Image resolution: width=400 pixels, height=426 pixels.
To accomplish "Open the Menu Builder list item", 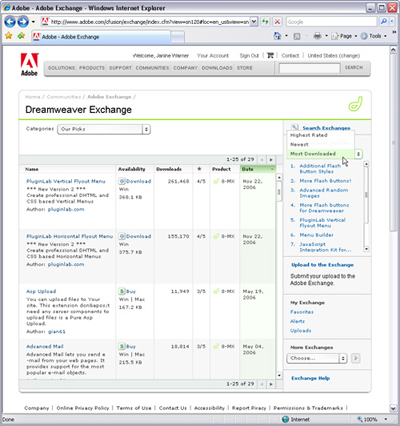I will click(317, 235).
